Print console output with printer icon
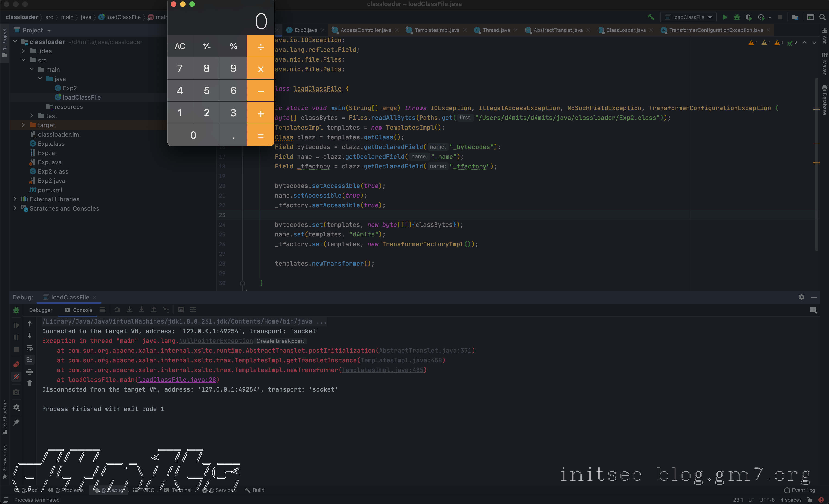 click(x=30, y=372)
